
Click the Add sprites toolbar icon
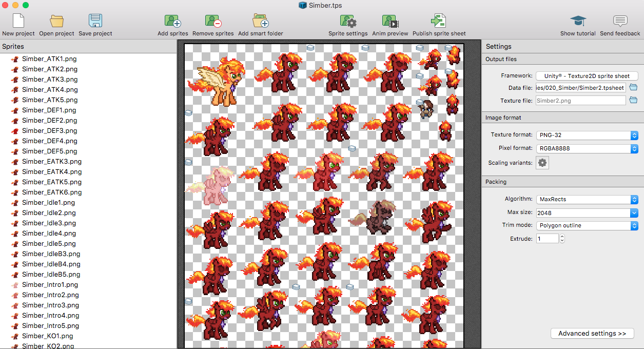coord(172,21)
